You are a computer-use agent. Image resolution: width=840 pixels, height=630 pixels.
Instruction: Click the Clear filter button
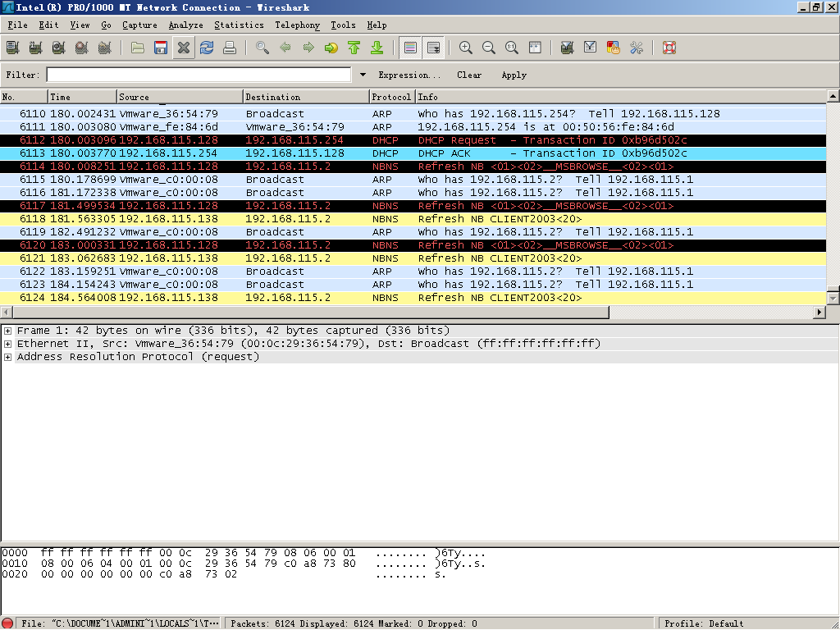[x=469, y=75]
